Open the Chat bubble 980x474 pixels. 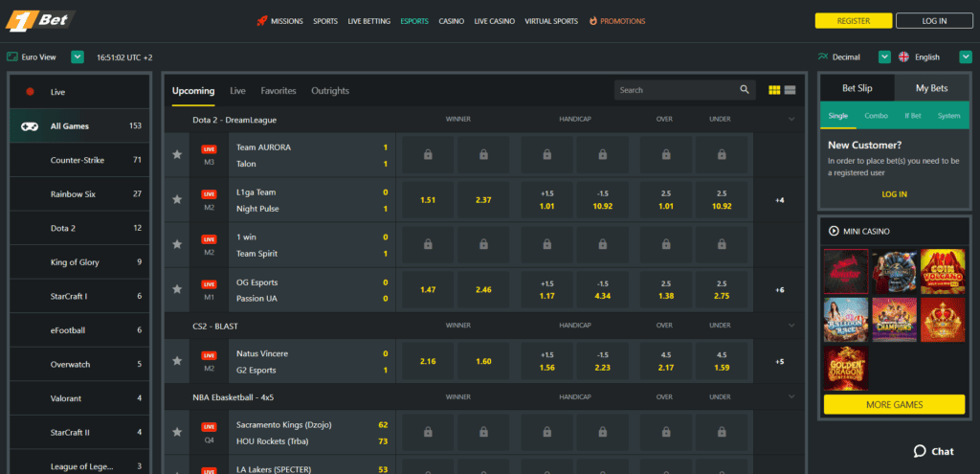click(x=934, y=451)
